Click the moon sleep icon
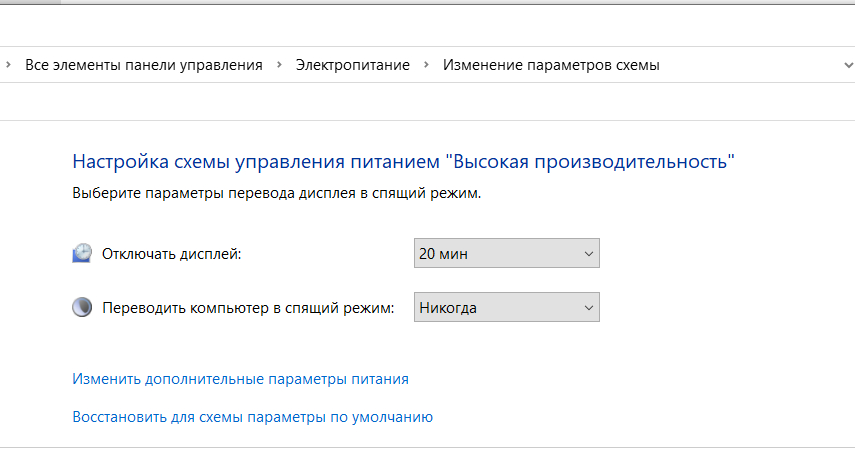Image resolution: width=855 pixels, height=451 pixels. 82,308
